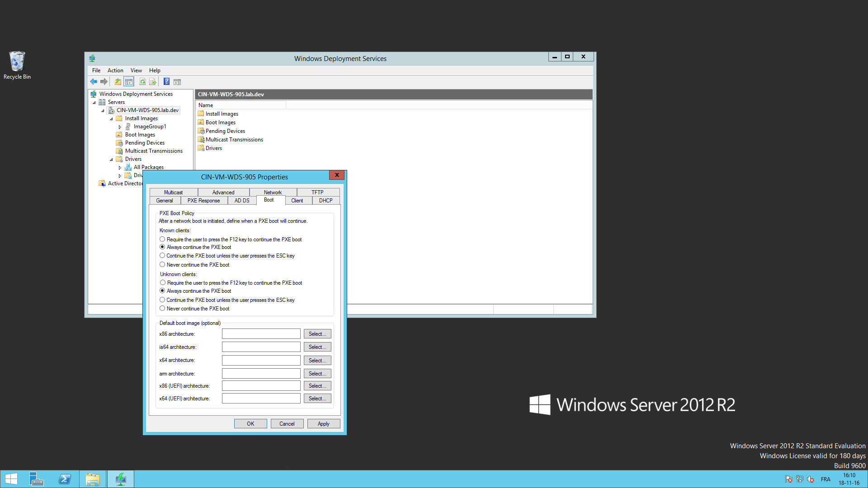868x488 pixels.
Task: Toggle Show/Hide Action Pane toolbar icon
Action: pyautogui.click(x=177, y=82)
